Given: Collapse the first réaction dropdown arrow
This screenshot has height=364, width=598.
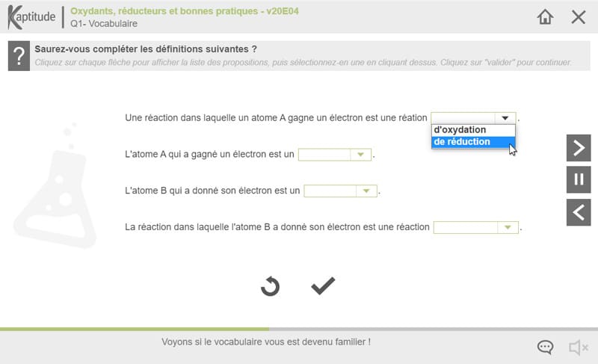Looking at the screenshot, I should click(x=505, y=118).
